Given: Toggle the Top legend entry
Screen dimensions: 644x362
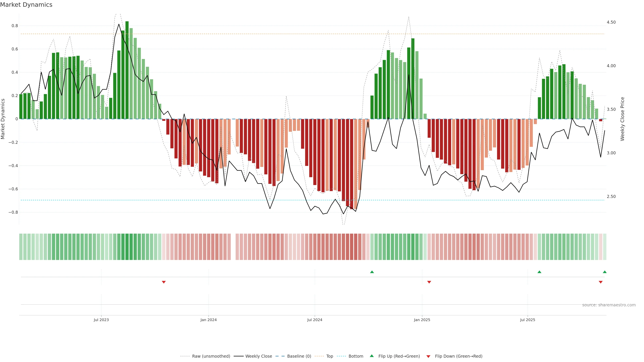Looking at the screenshot, I should click(330, 356).
